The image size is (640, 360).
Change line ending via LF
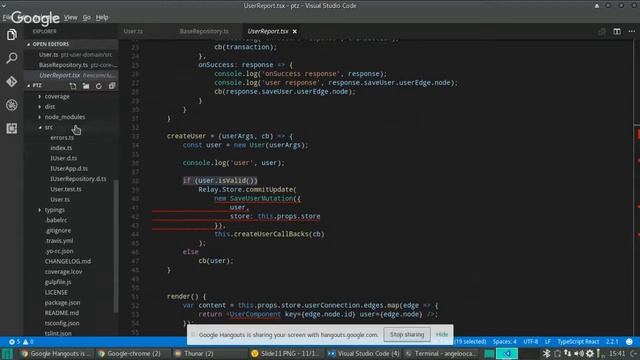(x=548, y=342)
